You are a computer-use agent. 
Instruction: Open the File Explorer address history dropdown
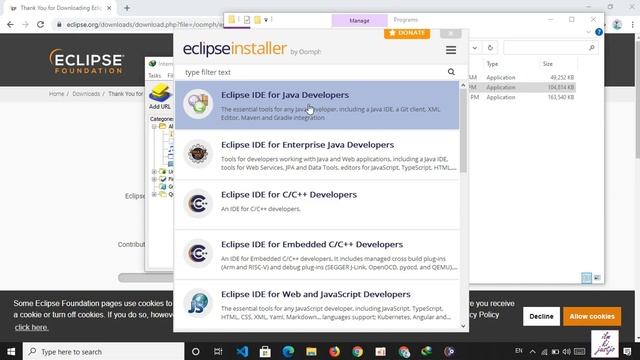[x=475, y=48]
